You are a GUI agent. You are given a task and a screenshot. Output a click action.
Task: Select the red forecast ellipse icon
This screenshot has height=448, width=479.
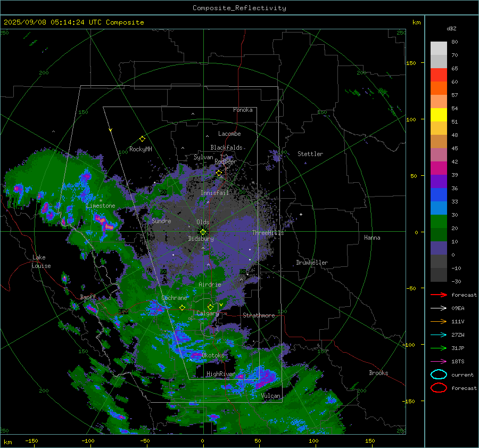pyautogui.click(x=439, y=388)
